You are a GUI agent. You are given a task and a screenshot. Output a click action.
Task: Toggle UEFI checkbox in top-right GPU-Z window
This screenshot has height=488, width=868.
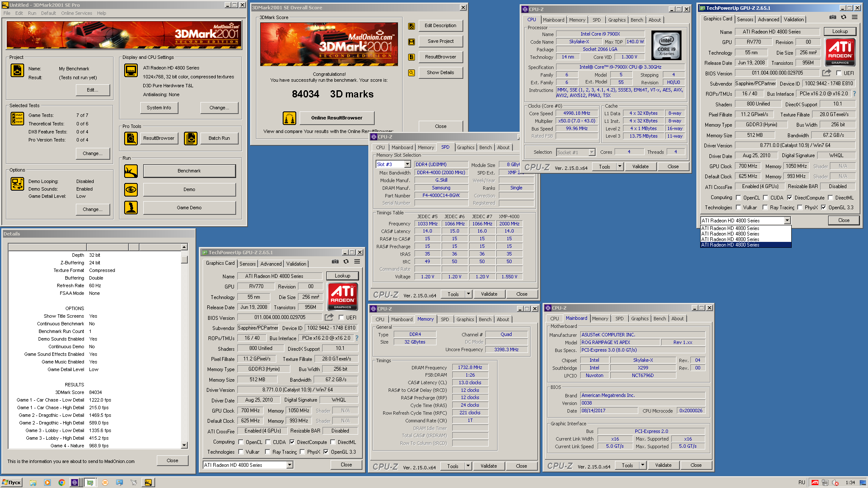(x=839, y=73)
